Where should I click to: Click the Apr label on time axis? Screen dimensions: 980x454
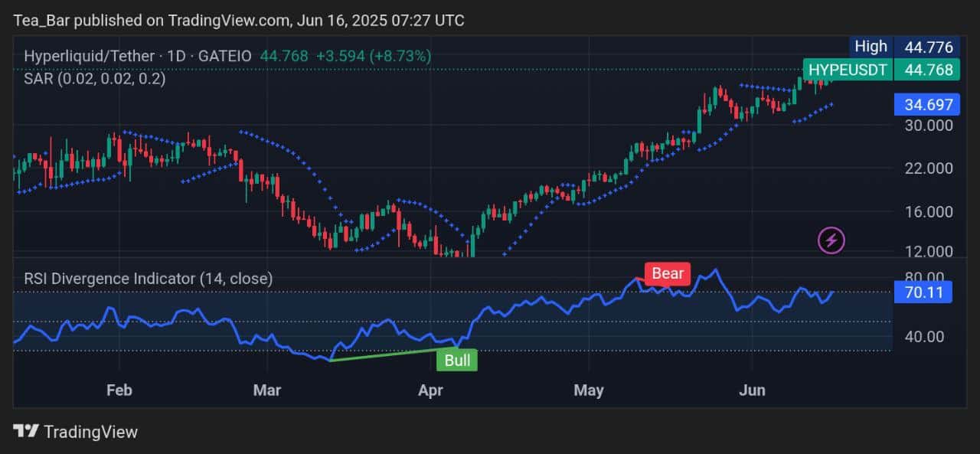click(431, 390)
